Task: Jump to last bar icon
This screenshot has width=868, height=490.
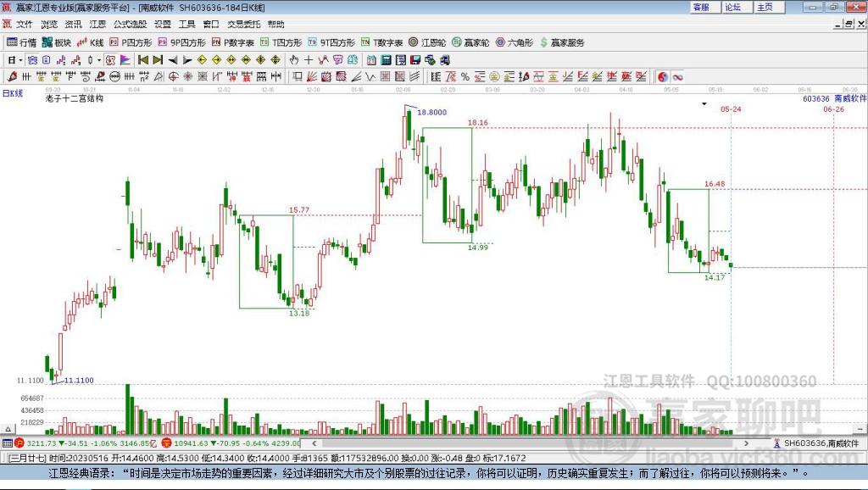Action: (158, 60)
